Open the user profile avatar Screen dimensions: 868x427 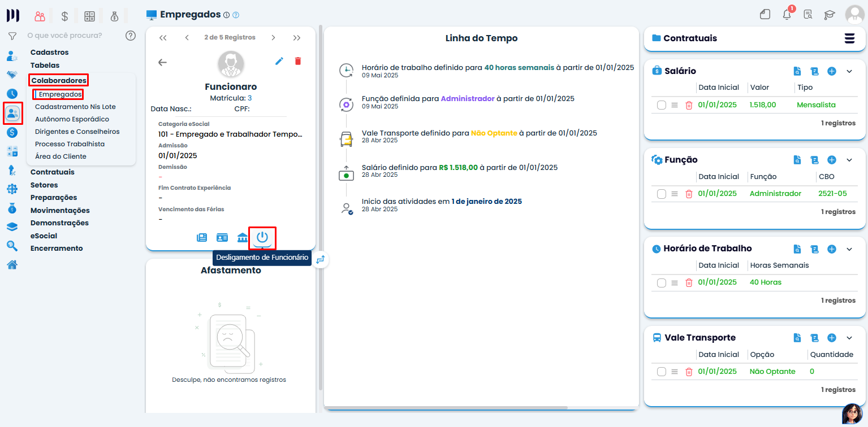pos(854,15)
